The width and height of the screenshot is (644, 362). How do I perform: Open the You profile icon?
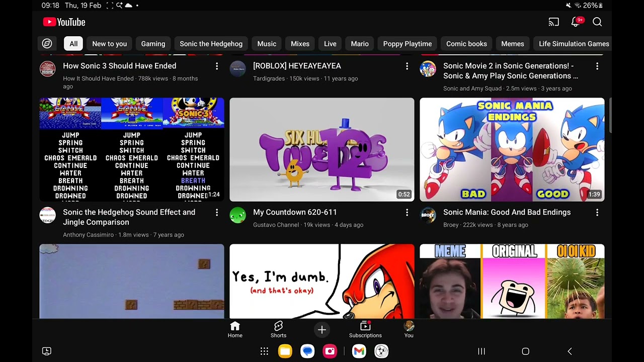coord(409,330)
